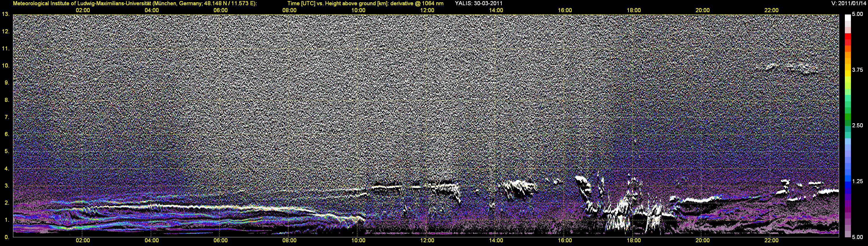Click 20:00 on the lower time axis
Screen dimensions: 868x246
[703, 240]
